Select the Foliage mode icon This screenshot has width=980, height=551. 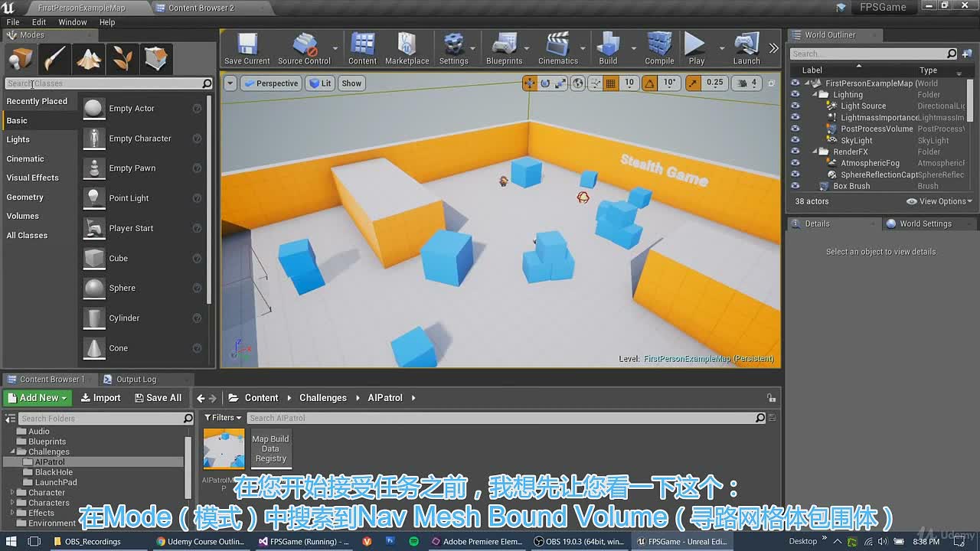(122, 58)
